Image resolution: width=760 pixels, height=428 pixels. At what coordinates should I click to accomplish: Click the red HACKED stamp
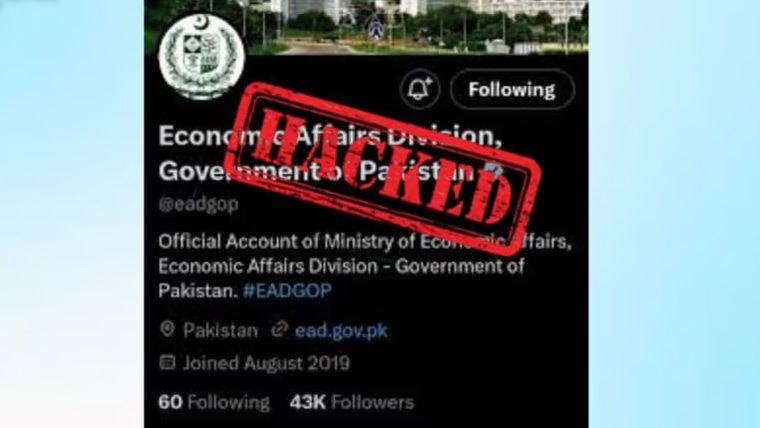tap(382, 168)
